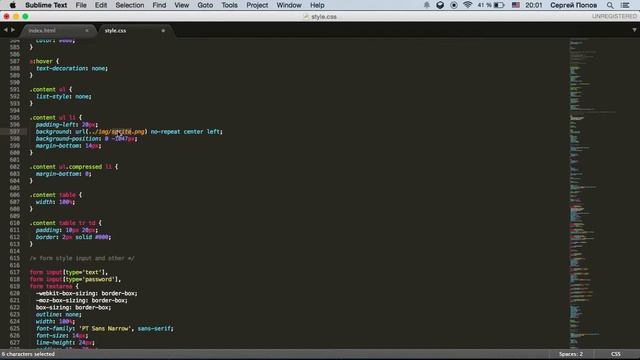Open the US flag input source menu
Viewport: 640px width, 360px height.
click(516, 5)
